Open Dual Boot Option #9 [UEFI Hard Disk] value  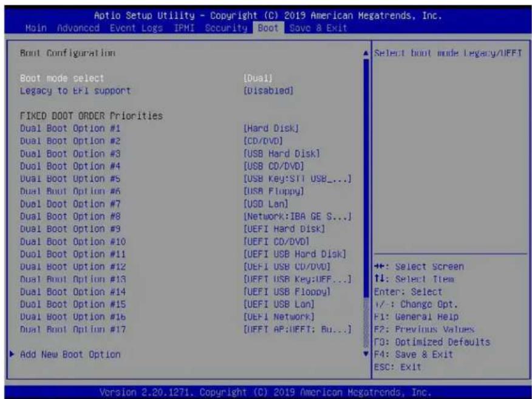284,229
